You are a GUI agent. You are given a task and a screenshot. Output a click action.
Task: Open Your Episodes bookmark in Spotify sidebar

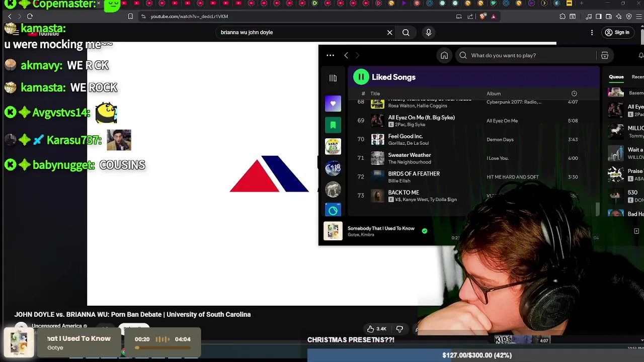click(333, 125)
